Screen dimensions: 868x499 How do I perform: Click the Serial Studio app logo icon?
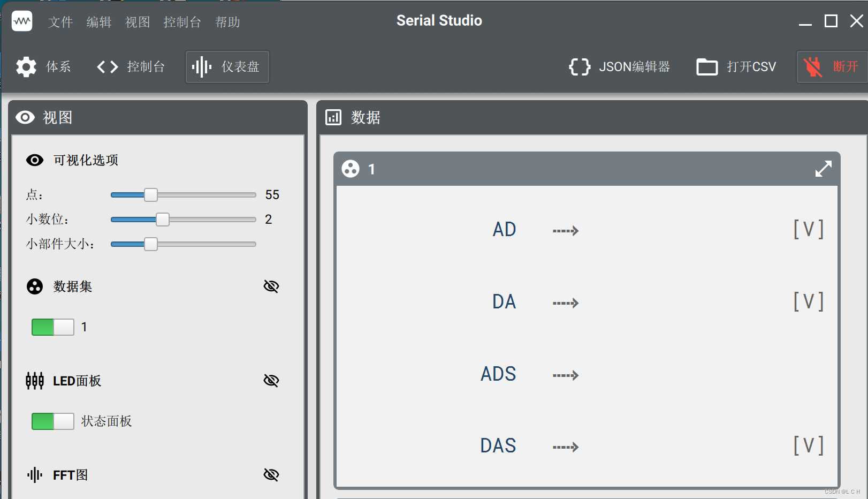coord(22,21)
